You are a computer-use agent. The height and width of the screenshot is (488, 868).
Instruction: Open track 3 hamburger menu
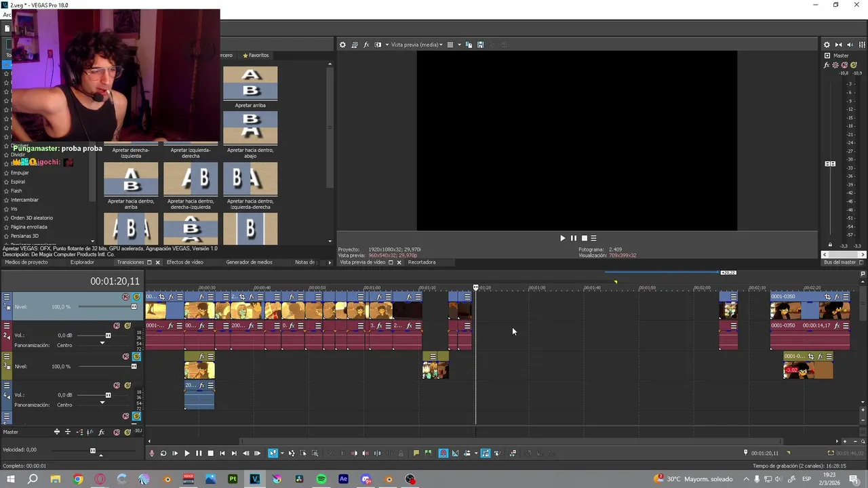click(x=7, y=357)
